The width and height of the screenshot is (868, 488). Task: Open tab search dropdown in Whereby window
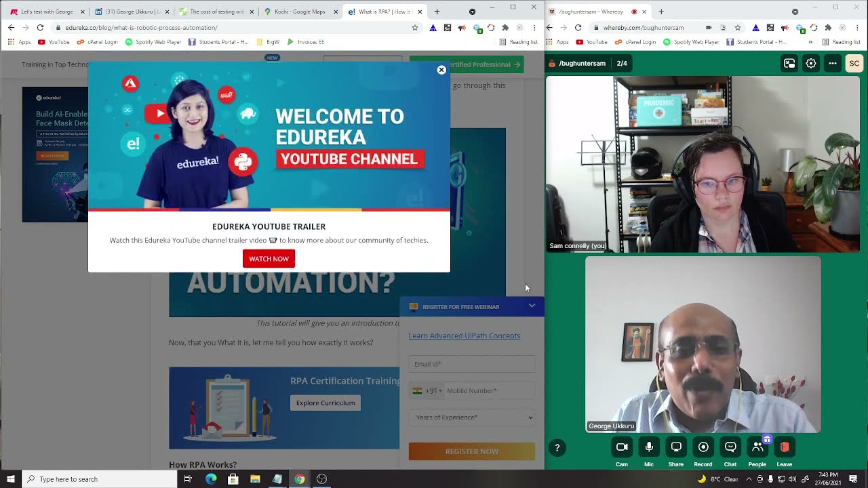point(795,12)
